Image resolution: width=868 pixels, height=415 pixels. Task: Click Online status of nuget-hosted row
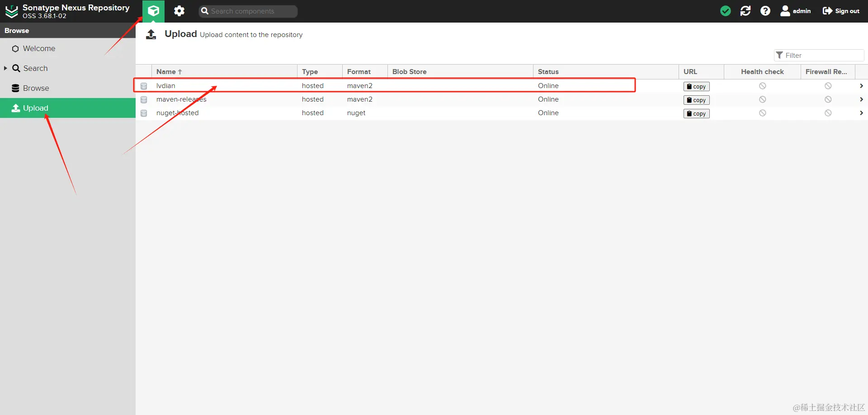point(548,113)
